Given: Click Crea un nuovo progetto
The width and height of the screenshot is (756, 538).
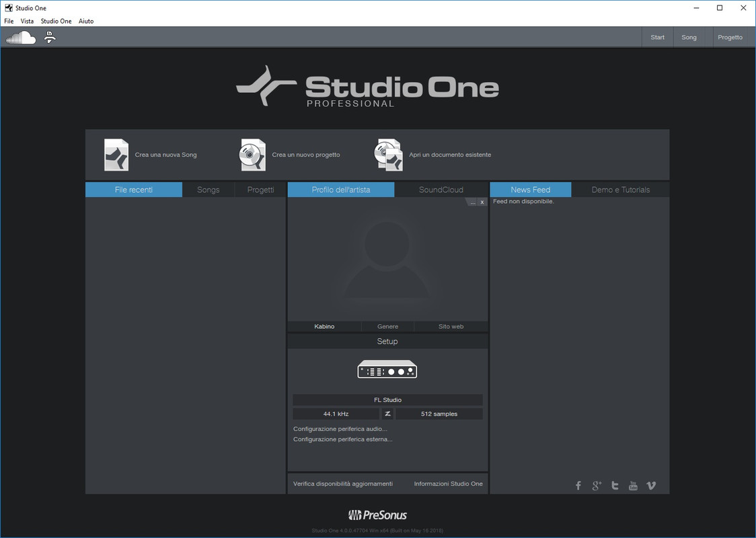Looking at the screenshot, I should pyautogui.click(x=305, y=155).
